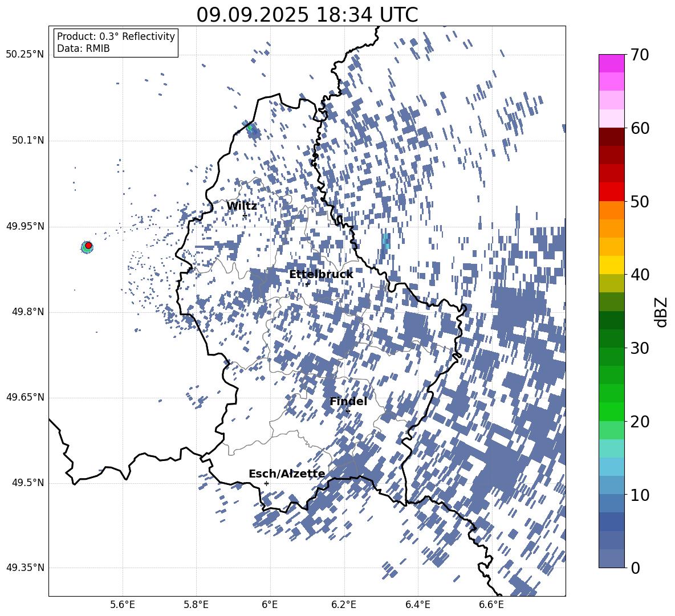Click the 70 value on colorbar
Screen dimensions: 675x616
pyautogui.click(x=640, y=55)
